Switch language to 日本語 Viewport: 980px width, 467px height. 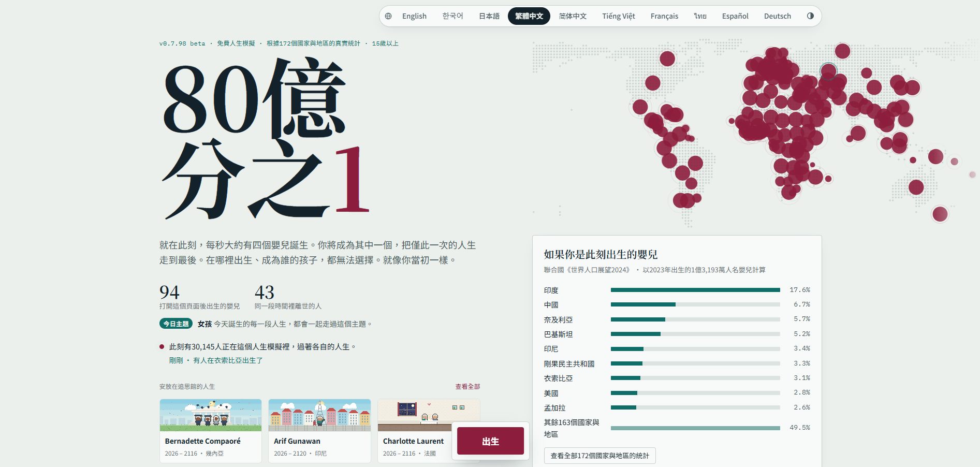coord(489,16)
